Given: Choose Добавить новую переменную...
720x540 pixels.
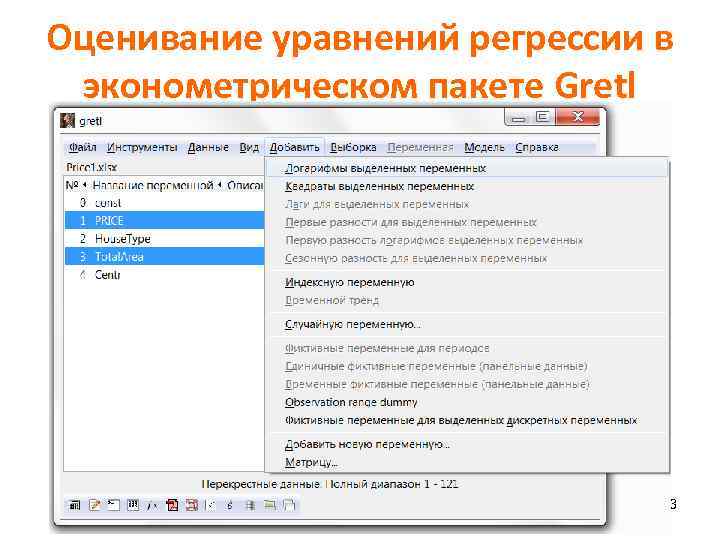Looking at the screenshot, I should 467,444.
